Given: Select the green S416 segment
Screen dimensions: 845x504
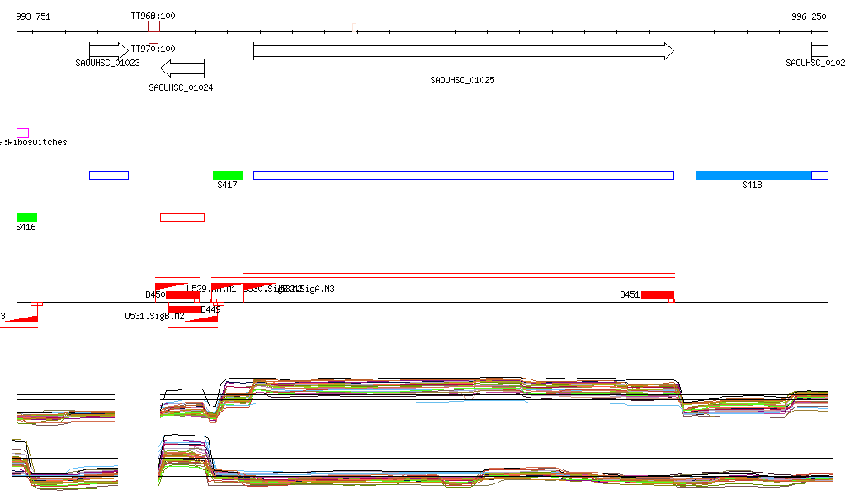Looking at the screenshot, I should point(26,217).
